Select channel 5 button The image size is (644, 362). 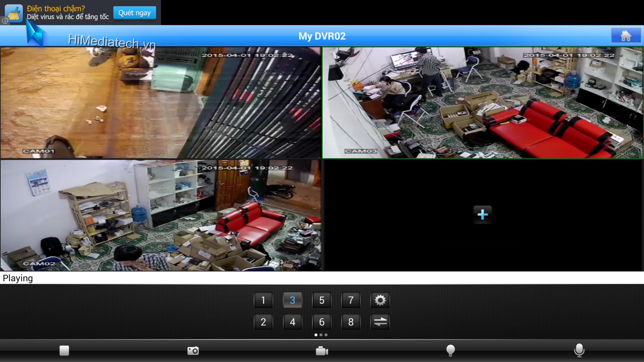322,300
